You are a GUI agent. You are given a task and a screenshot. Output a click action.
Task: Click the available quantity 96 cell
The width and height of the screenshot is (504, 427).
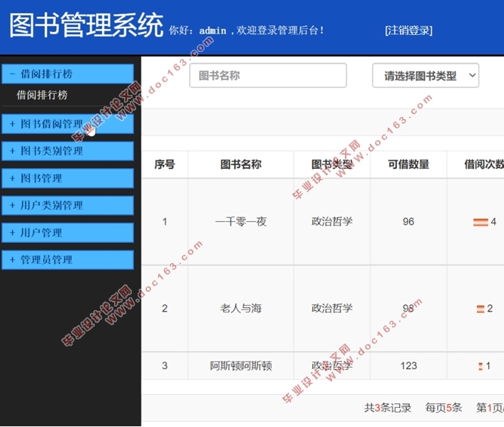(x=408, y=222)
